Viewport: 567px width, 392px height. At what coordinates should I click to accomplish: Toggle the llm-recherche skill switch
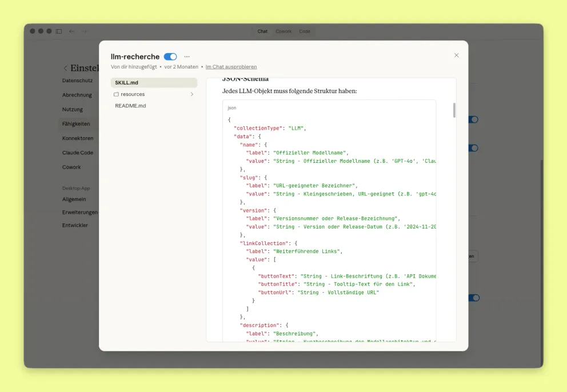pos(170,57)
